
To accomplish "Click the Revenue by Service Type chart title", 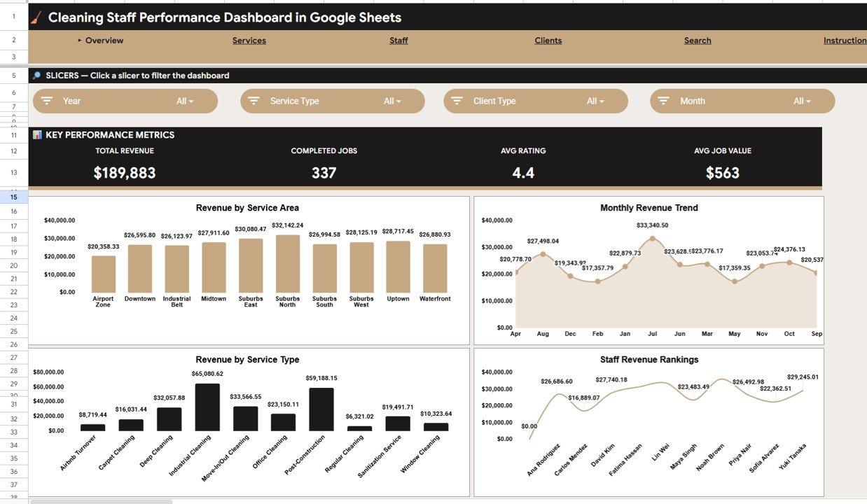I will (247, 360).
